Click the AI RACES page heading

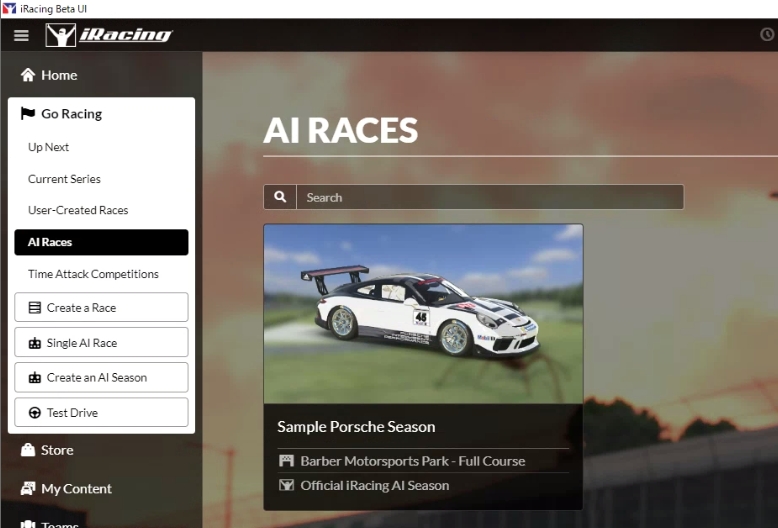click(340, 131)
